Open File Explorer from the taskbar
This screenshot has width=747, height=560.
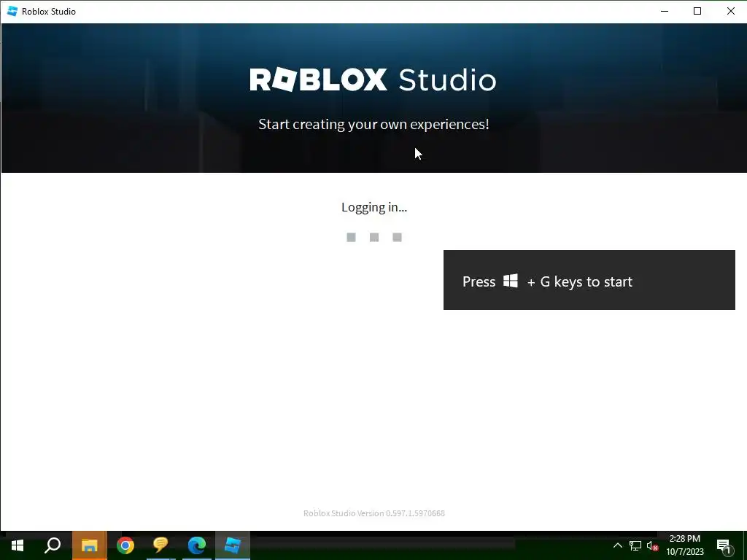(89, 545)
